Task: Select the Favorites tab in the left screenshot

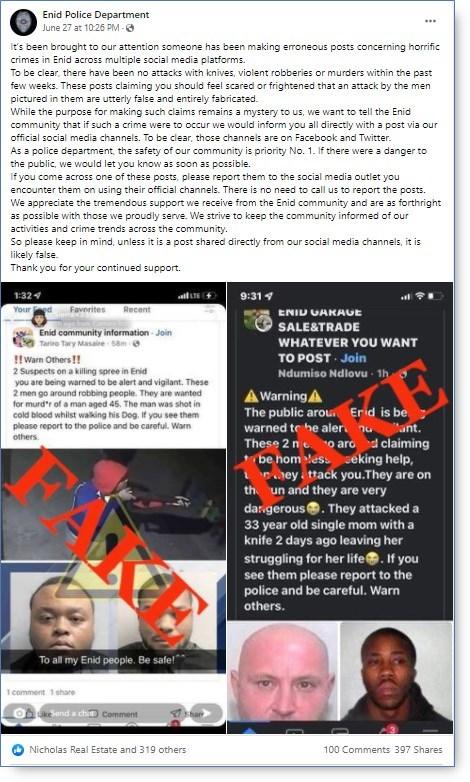Action: click(x=88, y=309)
